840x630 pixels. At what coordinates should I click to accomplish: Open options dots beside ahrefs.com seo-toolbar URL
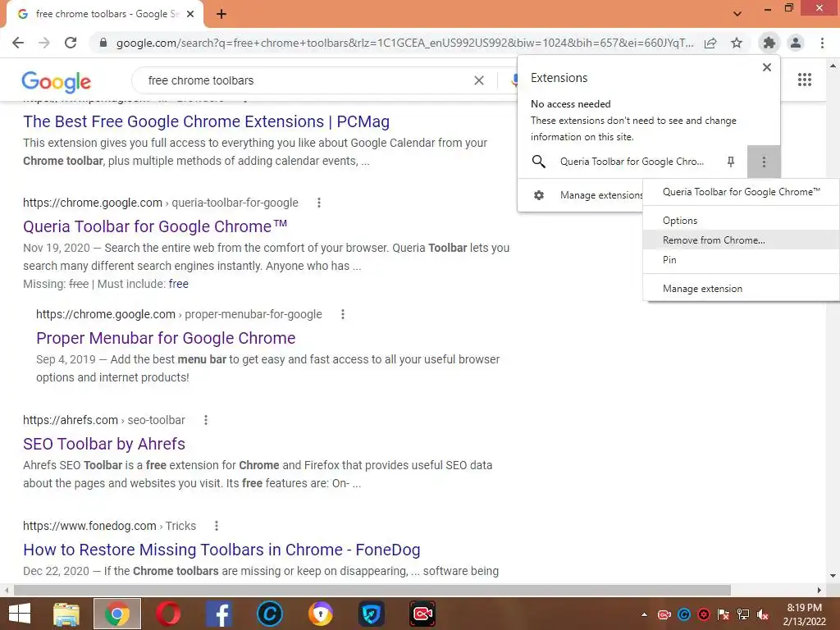[206, 420]
